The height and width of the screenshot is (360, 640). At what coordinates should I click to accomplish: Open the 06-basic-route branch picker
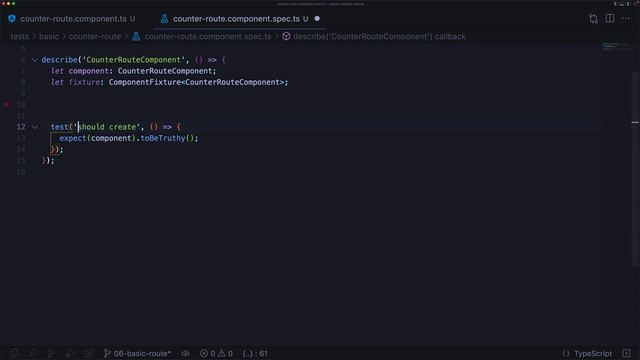[x=138, y=353]
